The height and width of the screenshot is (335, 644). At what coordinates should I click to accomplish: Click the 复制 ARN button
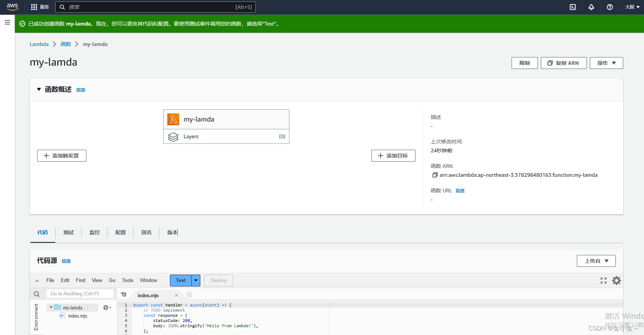[x=563, y=63]
